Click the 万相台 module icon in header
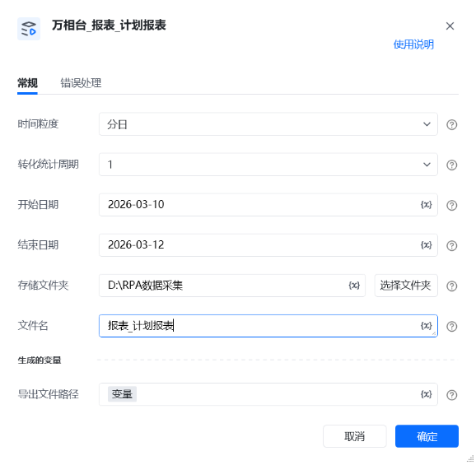This screenshot has height=465, width=476. (29, 29)
